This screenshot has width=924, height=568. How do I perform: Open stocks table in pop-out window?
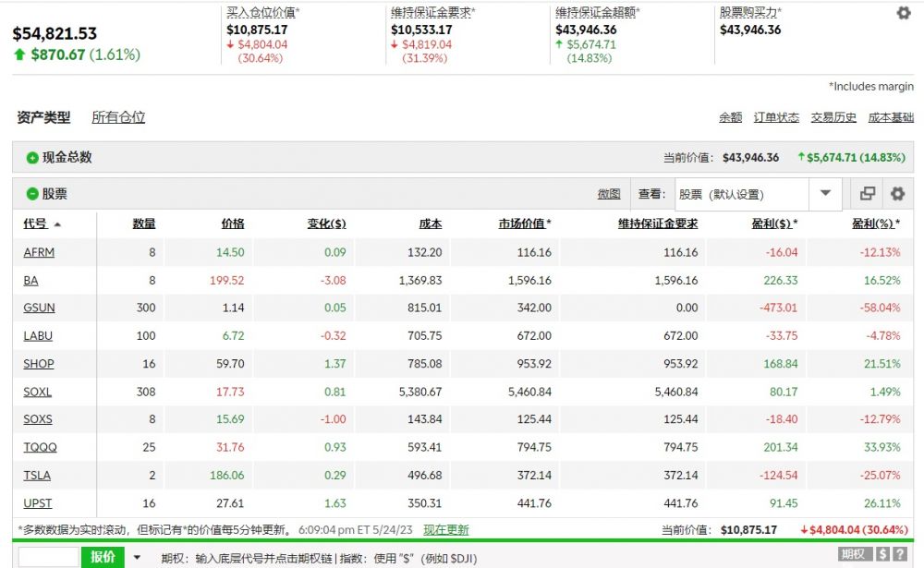868,194
